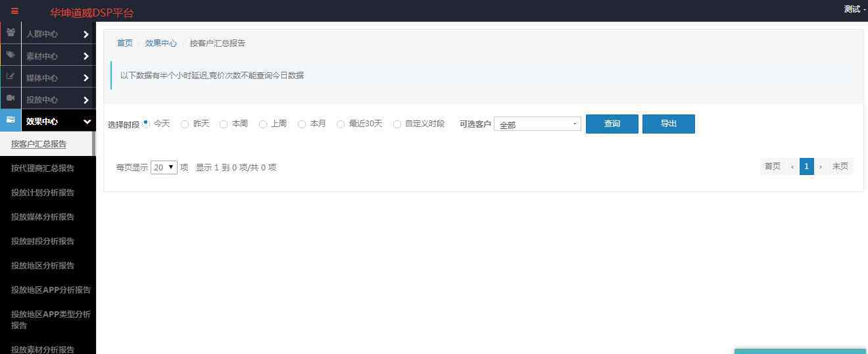
Task: Click the 投放中心 video camera icon
Action: [x=11, y=99]
